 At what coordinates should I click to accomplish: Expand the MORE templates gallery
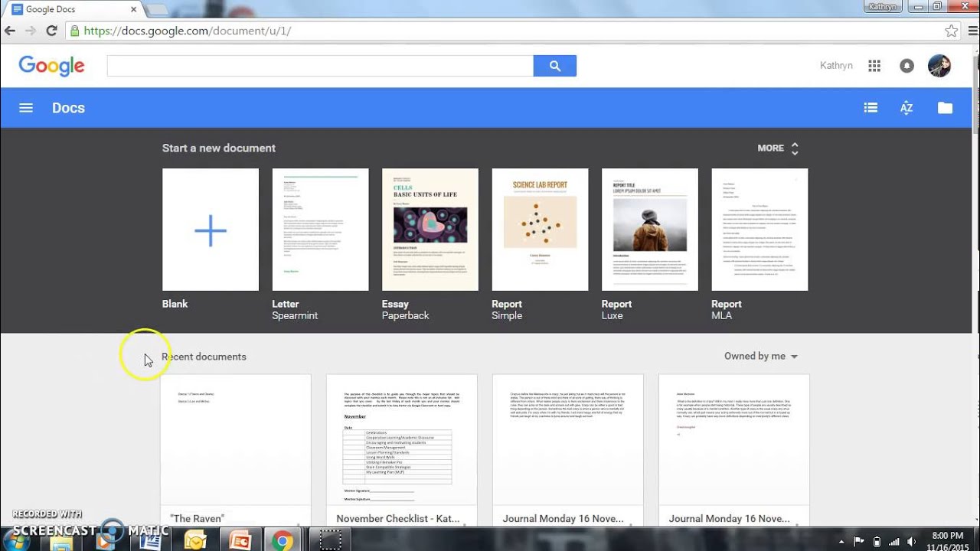pyautogui.click(x=778, y=148)
